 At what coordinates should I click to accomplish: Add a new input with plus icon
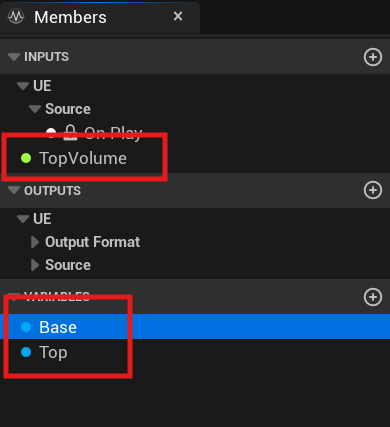[x=373, y=57]
